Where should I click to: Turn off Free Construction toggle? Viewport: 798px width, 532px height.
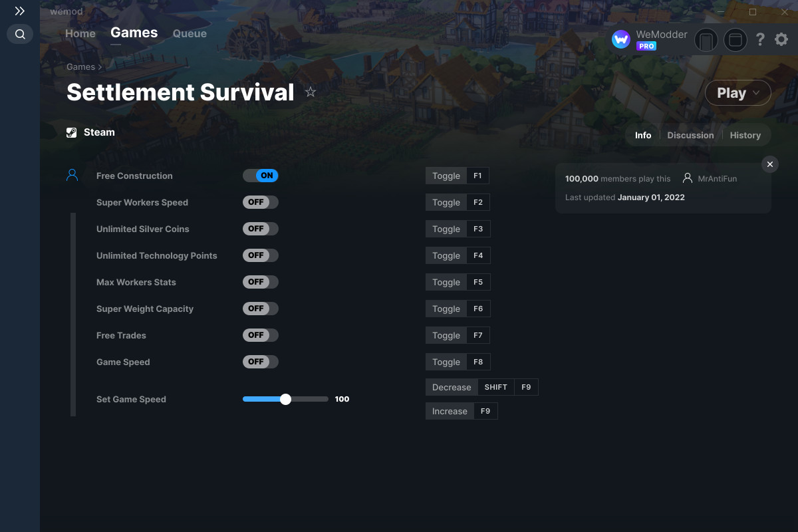261,176
